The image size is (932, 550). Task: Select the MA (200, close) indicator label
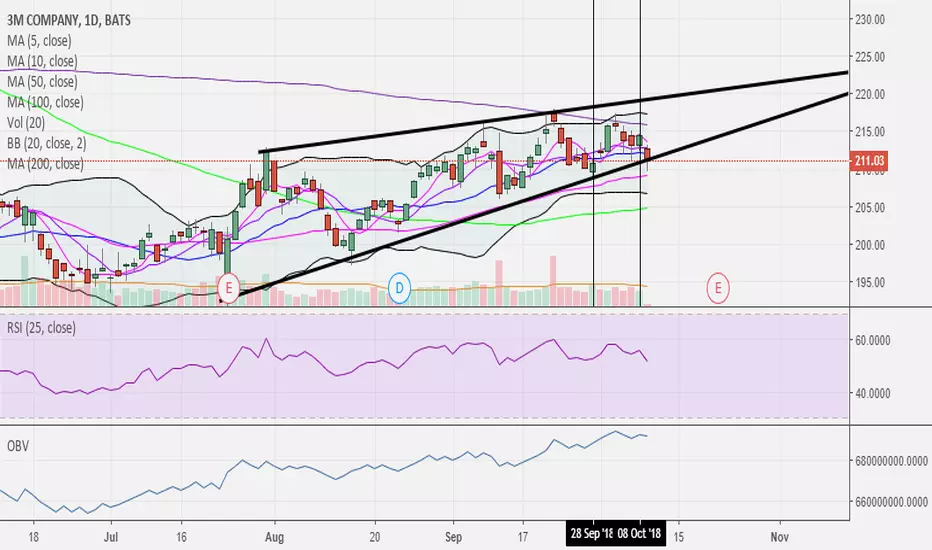point(45,164)
